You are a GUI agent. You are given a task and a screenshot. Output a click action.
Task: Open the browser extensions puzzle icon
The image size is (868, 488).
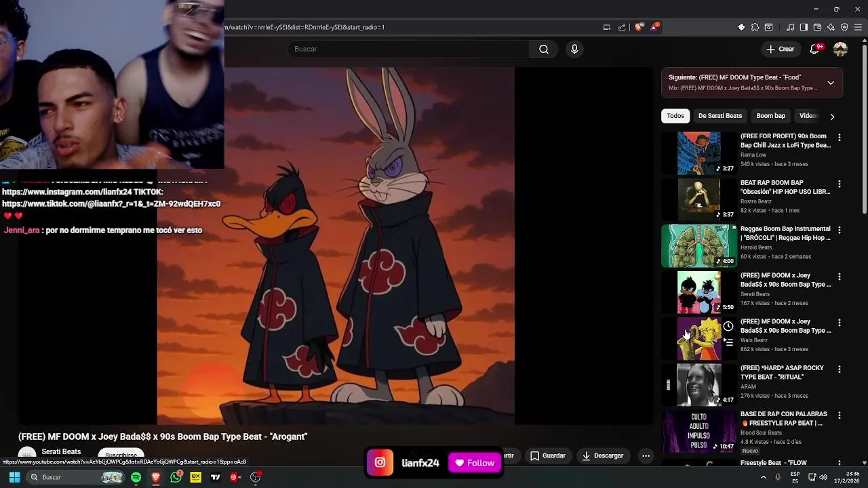755,27
